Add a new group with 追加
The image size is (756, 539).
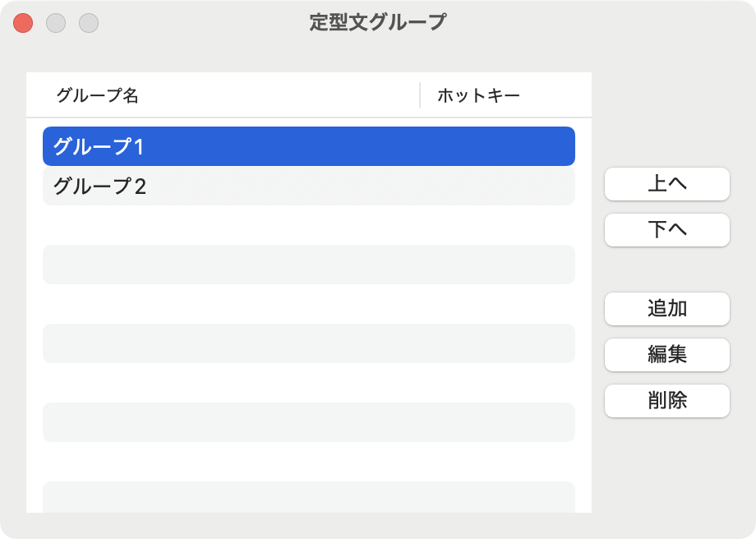[x=666, y=309]
